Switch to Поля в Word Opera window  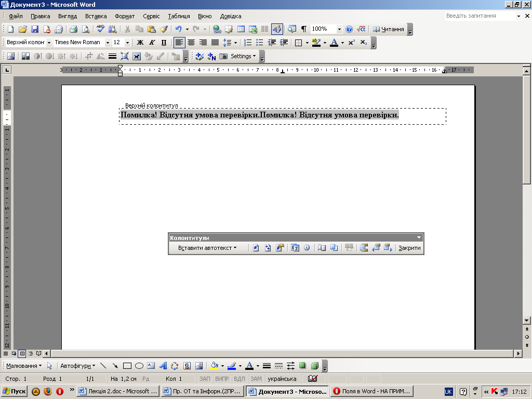tap(372, 391)
